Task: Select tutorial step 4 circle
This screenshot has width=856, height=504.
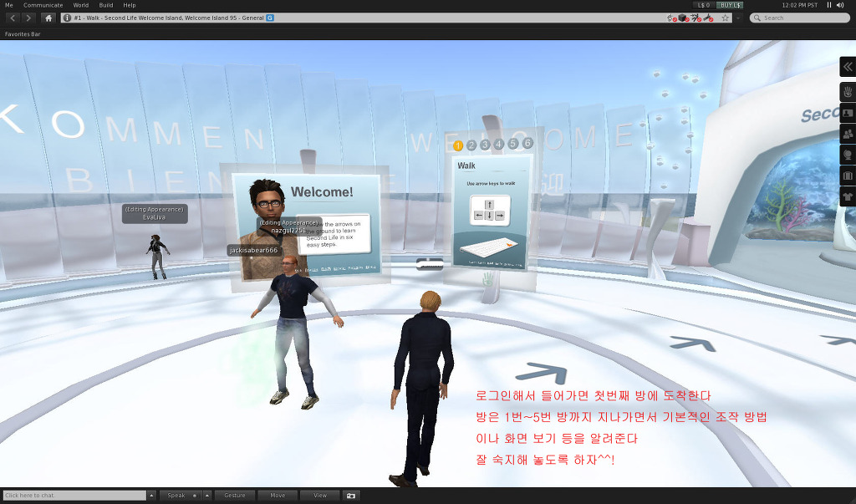Action: click(499, 144)
